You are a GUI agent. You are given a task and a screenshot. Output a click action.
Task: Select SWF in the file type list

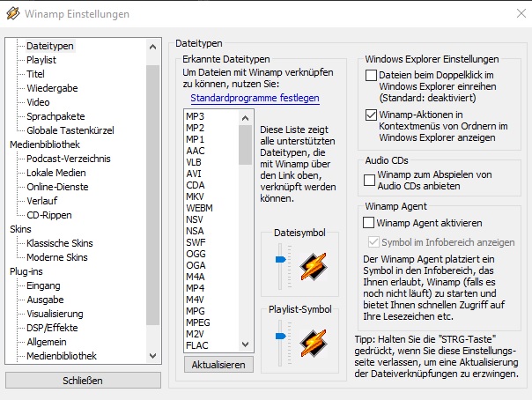pyautogui.click(x=196, y=242)
